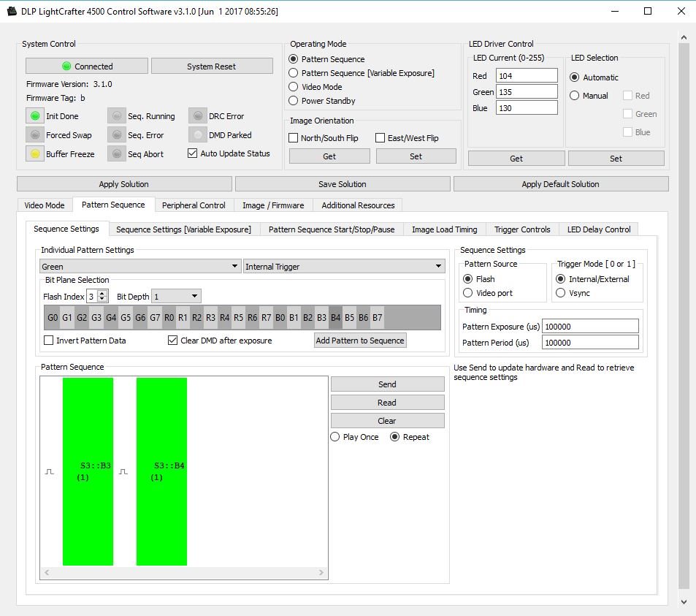Image resolution: width=696 pixels, height=616 pixels.
Task: Edit the Pattern Exposure value field
Action: click(589, 325)
